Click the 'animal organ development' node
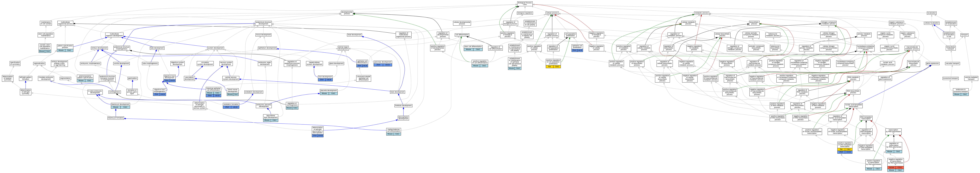The width and height of the screenshot is (980, 173). pos(343,48)
